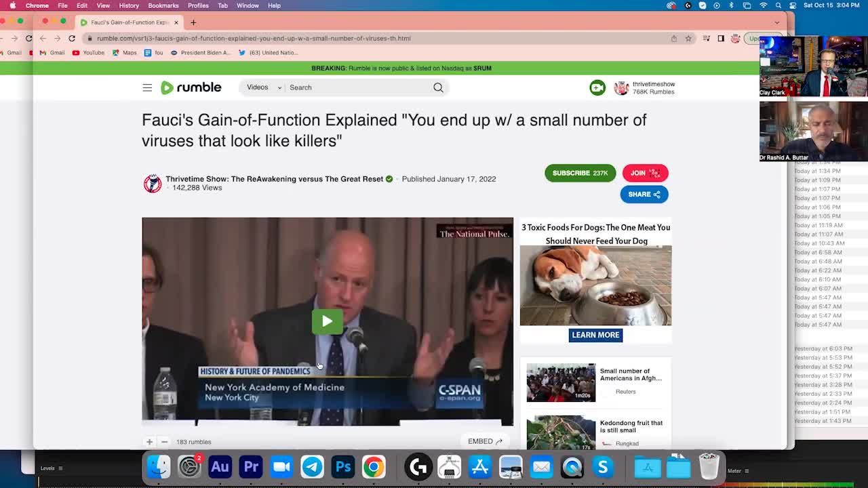This screenshot has height=488, width=868.
Task: Click the search magnifier icon
Action: [438, 87]
